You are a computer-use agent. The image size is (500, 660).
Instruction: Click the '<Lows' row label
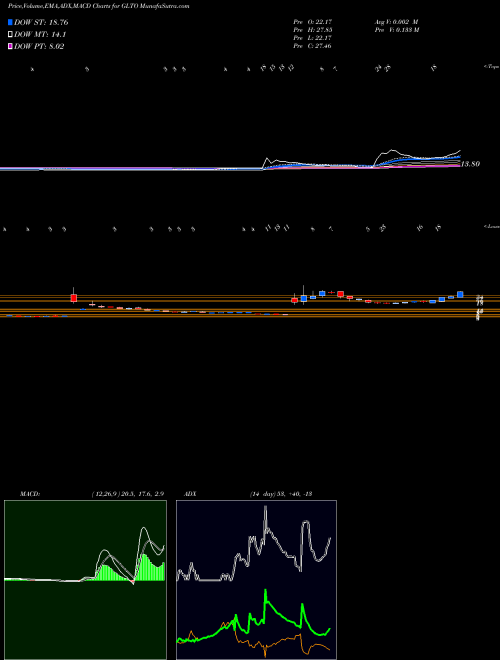(x=491, y=226)
